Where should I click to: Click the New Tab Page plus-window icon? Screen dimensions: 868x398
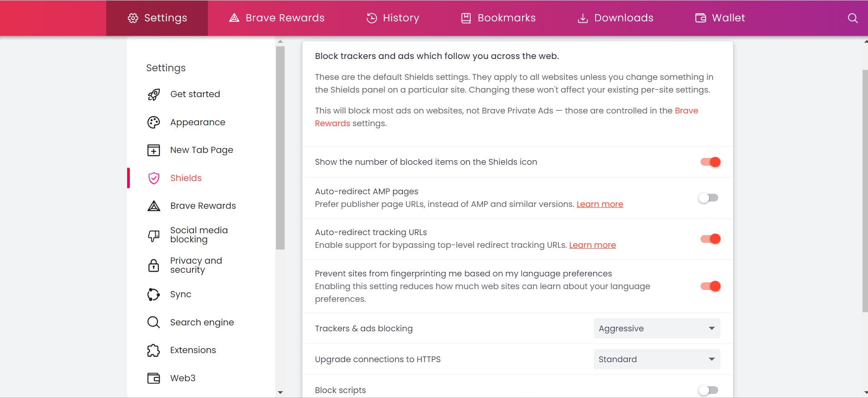point(154,150)
